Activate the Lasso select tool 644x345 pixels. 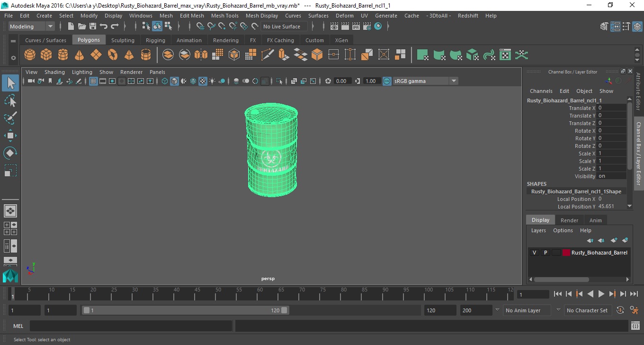tap(10, 100)
